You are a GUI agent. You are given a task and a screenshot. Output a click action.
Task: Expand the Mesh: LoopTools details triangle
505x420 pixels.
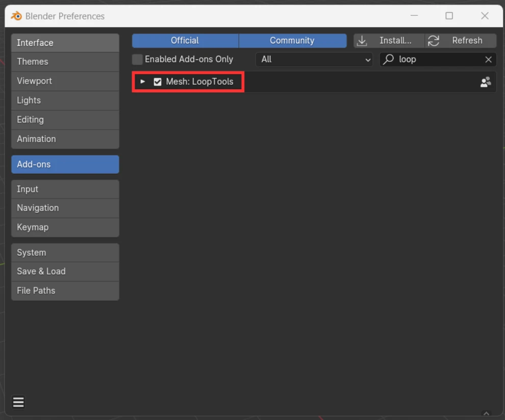coord(143,82)
